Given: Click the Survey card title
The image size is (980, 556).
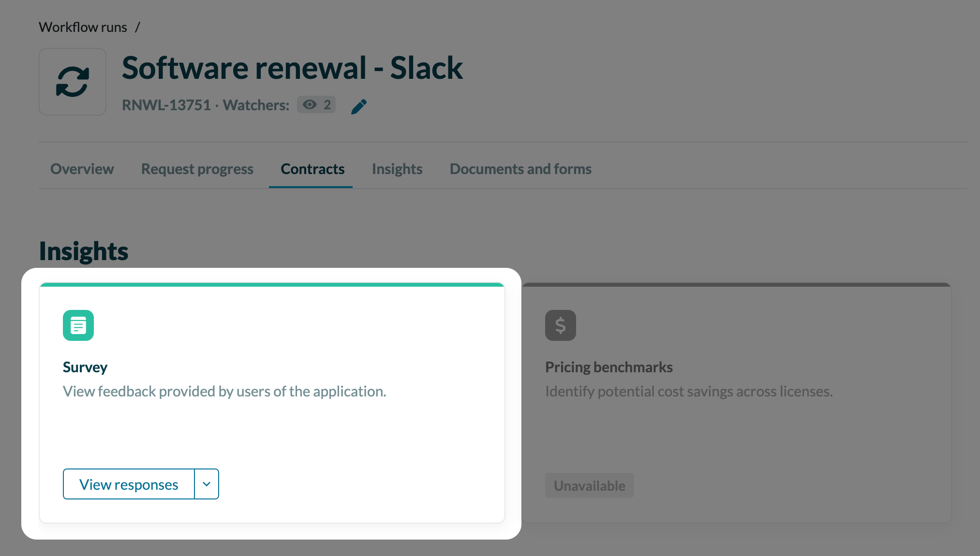Looking at the screenshot, I should [x=85, y=367].
